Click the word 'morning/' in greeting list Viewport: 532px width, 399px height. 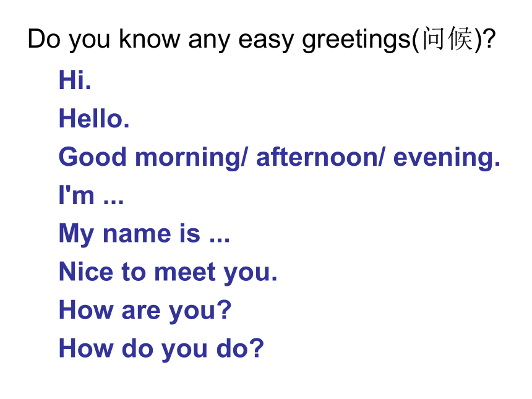pyautogui.click(x=192, y=158)
